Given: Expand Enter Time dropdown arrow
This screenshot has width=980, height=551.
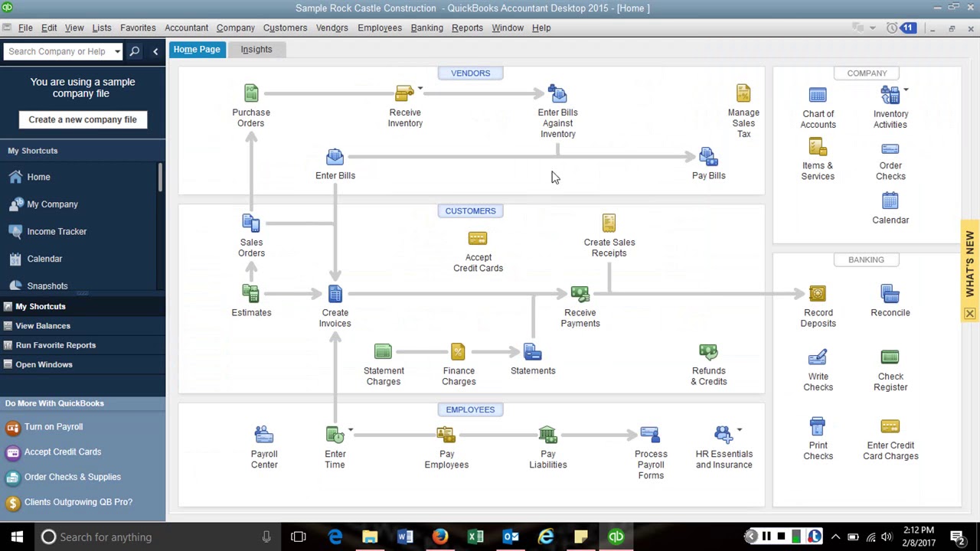Looking at the screenshot, I should 350,430.
